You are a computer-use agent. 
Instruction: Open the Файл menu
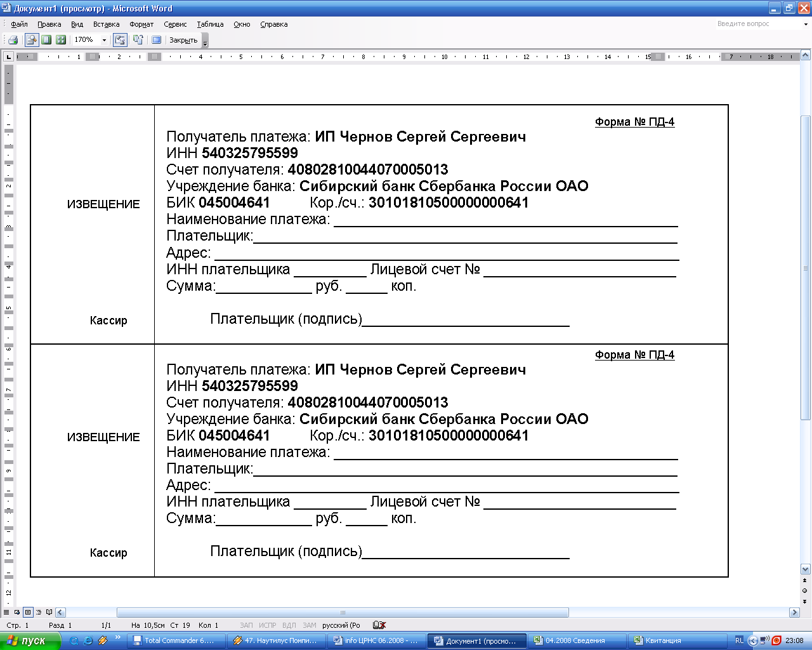[19, 24]
